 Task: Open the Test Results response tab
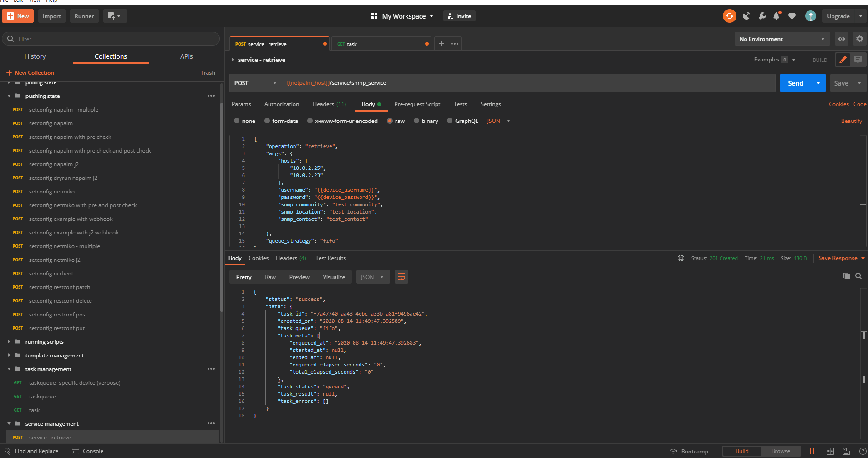click(x=330, y=258)
